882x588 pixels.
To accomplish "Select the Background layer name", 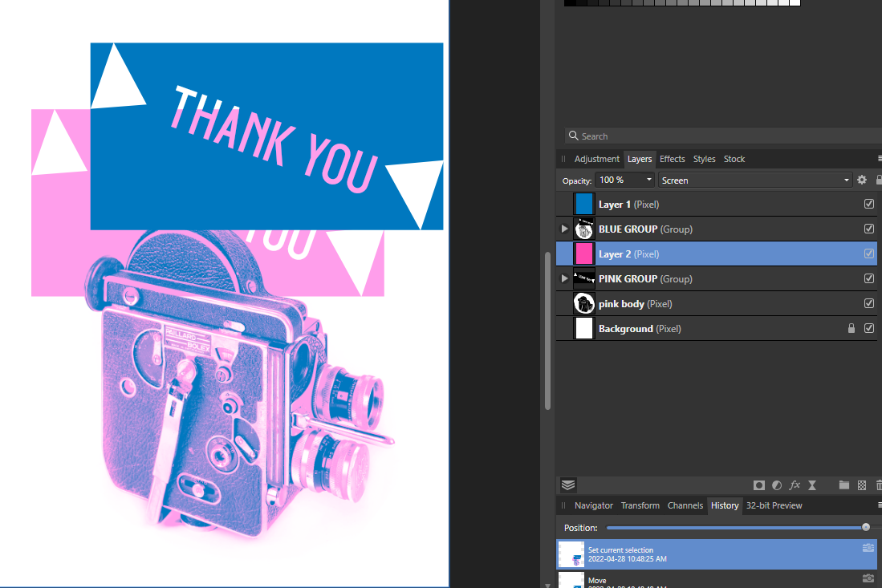I will coord(625,328).
